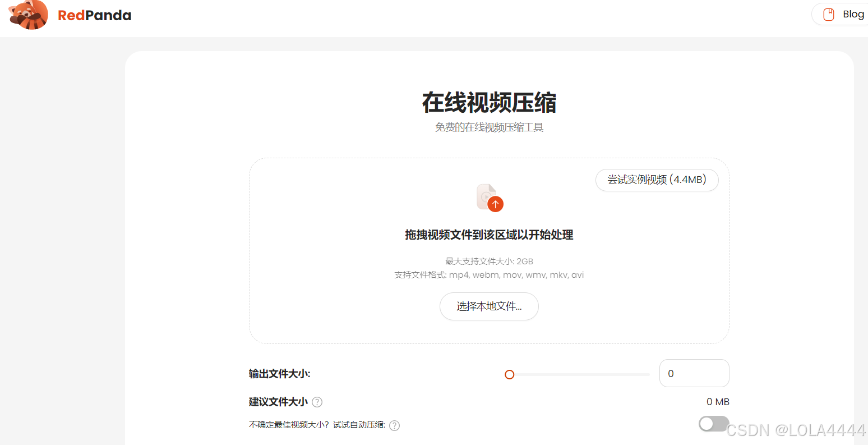Click the 建议文件大小 label
This screenshot has height=445, width=868.
click(278, 402)
